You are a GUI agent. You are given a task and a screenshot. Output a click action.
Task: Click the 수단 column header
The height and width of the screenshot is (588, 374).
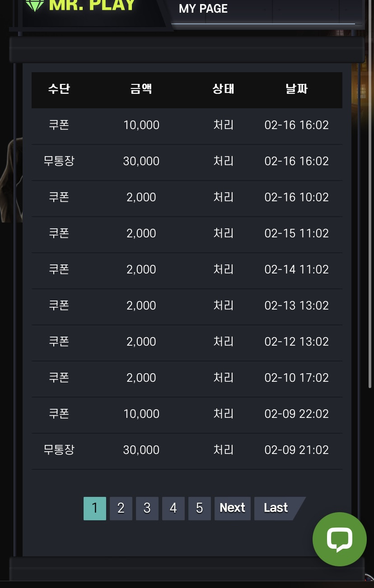point(59,89)
